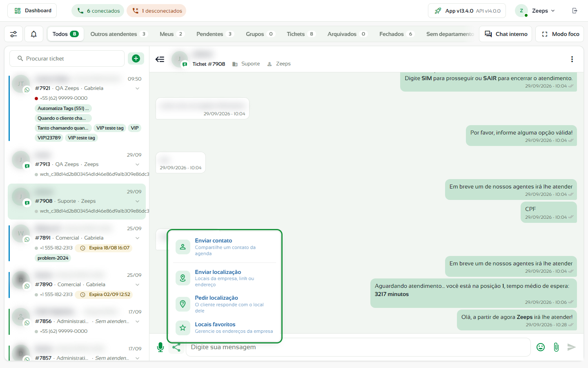Focus the Procurar ticket search field
The height and width of the screenshot is (368, 588).
pos(67,58)
